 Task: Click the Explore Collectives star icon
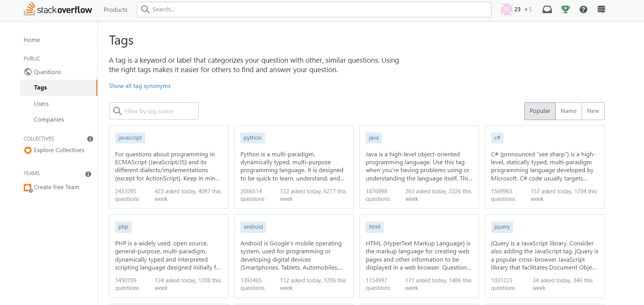(28, 150)
